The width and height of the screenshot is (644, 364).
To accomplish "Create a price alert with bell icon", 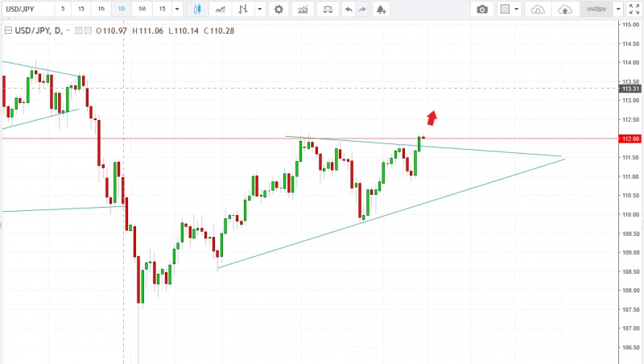I will pos(381,10).
